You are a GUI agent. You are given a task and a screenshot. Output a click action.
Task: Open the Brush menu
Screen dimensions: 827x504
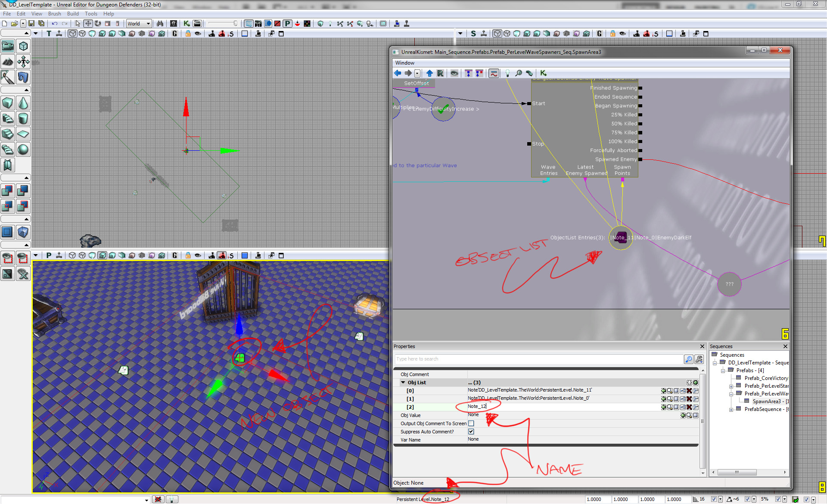54,14
